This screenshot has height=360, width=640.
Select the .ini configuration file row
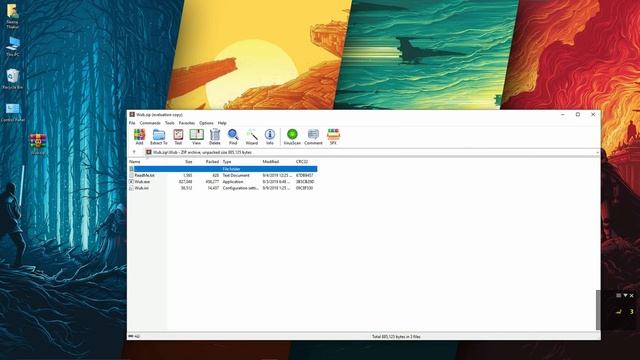pos(222,188)
